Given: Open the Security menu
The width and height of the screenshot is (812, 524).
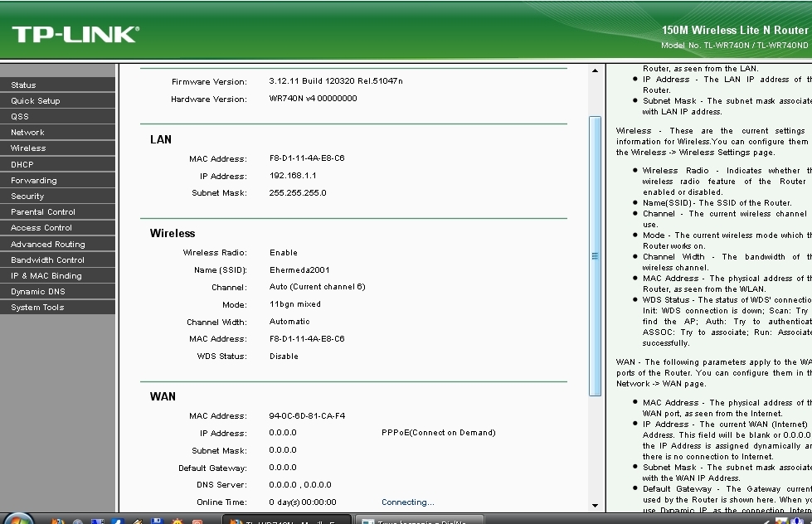Looking at the screenshot, I should (x=57, y=196).
